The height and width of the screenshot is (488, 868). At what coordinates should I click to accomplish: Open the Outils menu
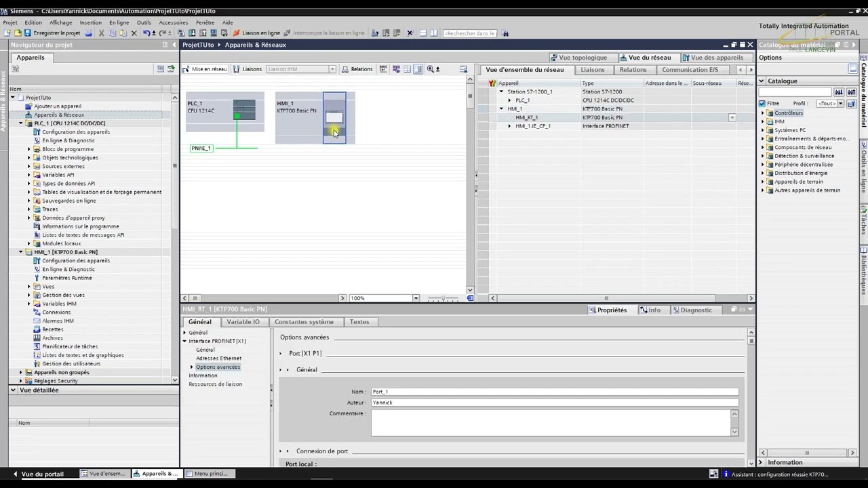pos(144,22)
